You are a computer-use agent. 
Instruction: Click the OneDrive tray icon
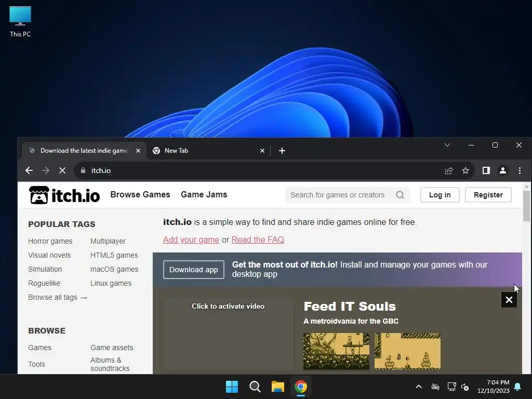point(435,387)
